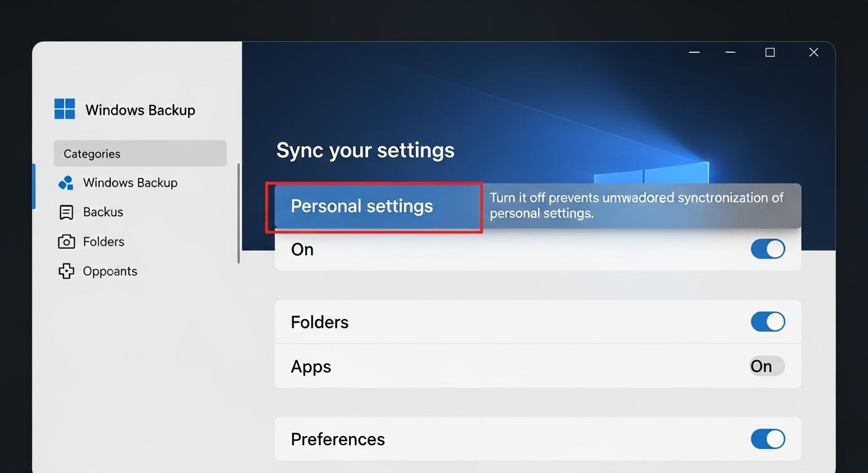Click the camera icon beside Folders
The height and width of the screenshot is (473, 868).
pyautogui.click(x=66, y=241)
